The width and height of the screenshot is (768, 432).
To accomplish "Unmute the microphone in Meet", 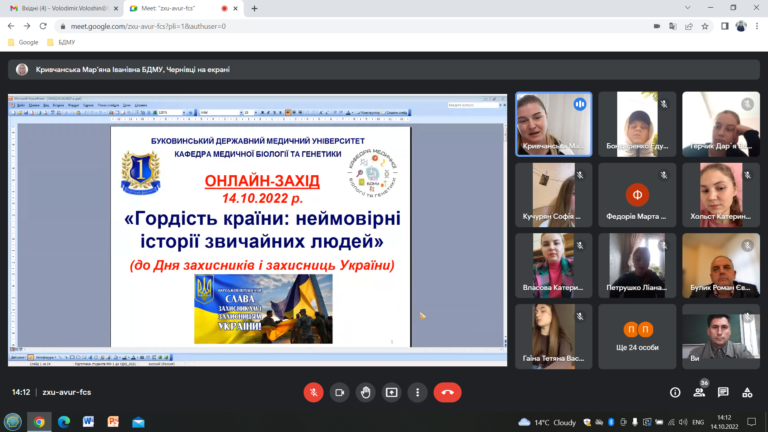I will 314,392.
